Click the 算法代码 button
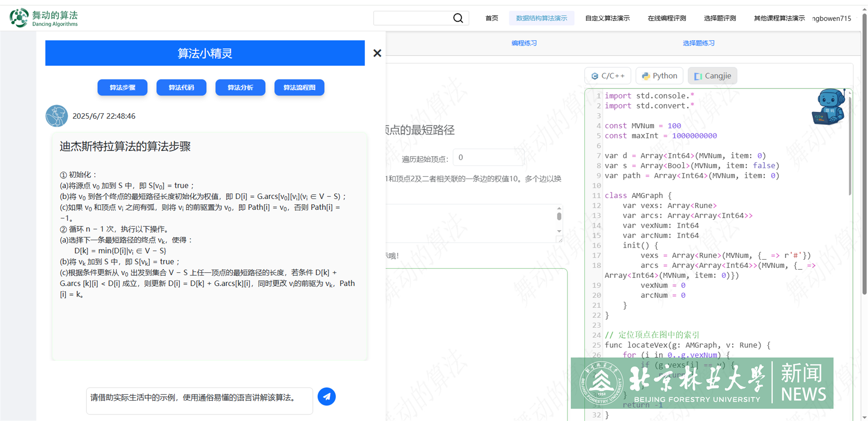Image resolution: width=868 pixels, height=421 pixels. pos(181,88)
